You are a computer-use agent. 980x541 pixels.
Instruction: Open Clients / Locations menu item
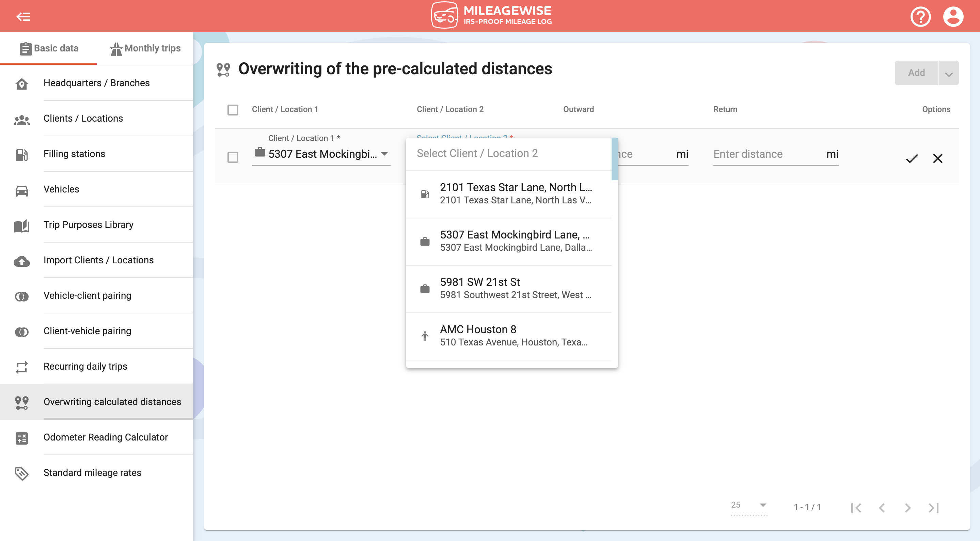click(x=97, y=119)
